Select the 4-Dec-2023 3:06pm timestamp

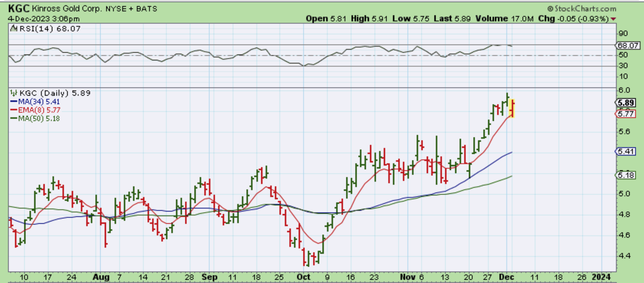click(44, 19)
